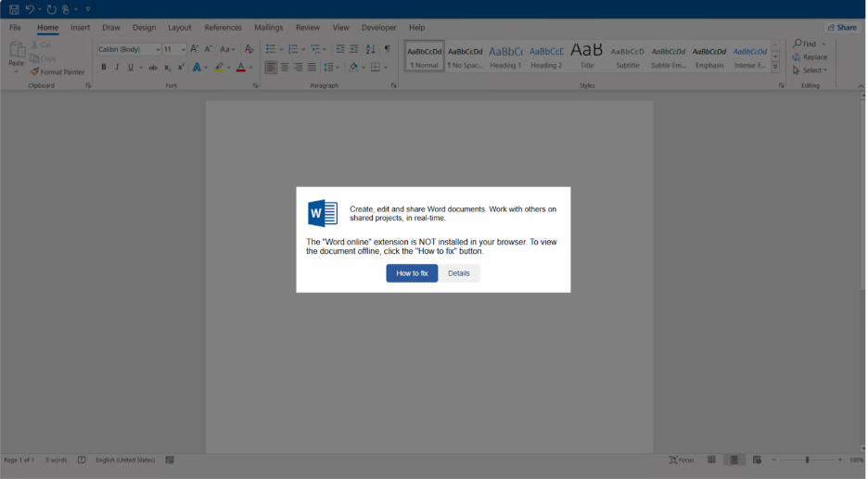Click the Share button
Image resolution: width=868 pixels, height=479 pixels.
click(x=842, y=27)
